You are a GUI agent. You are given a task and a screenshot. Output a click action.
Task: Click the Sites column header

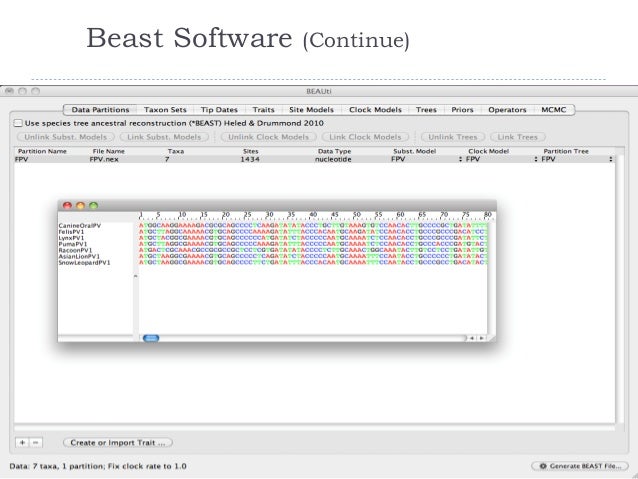coord(251,151)
